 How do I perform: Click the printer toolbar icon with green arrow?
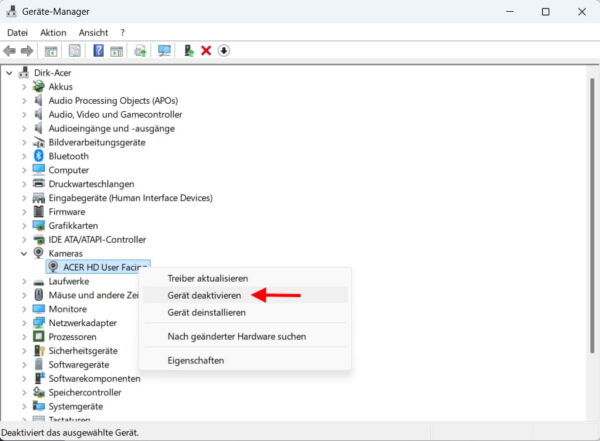click(140, 51)
